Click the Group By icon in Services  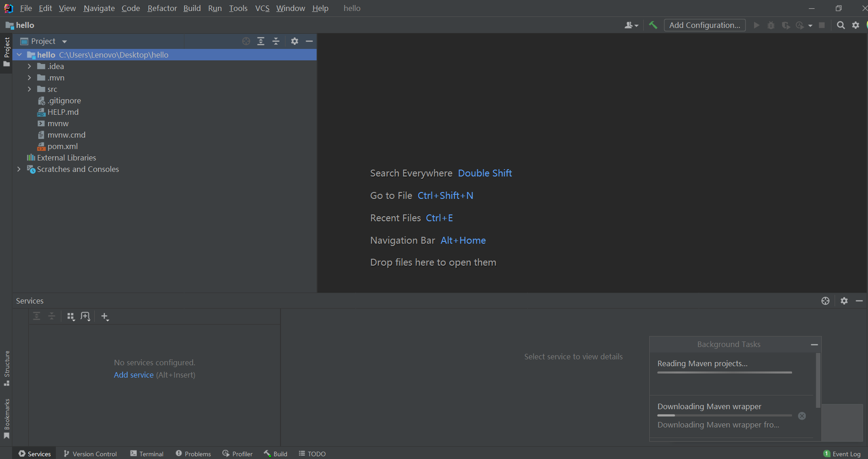[70, 316]
